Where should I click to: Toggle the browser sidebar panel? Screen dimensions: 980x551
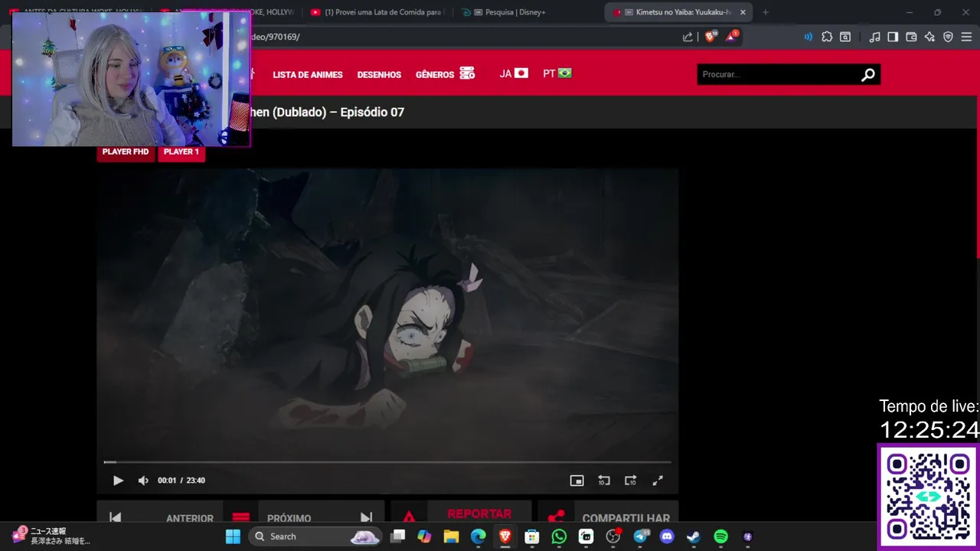click(x=893, y=37)
